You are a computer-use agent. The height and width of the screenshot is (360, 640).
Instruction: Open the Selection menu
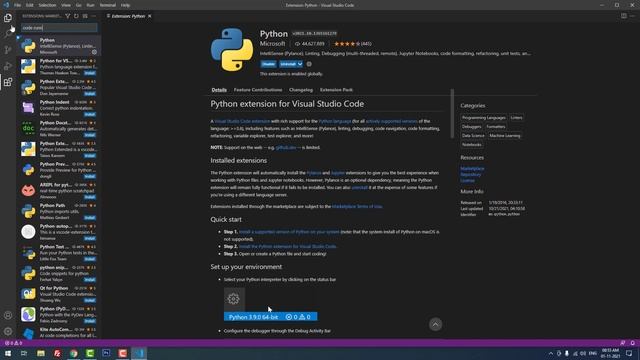coord(47,5)
